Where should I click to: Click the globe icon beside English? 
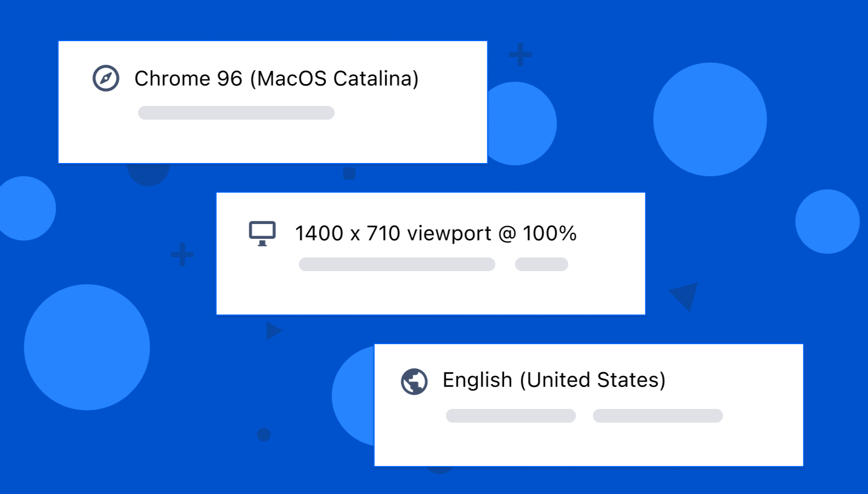(x=414, y=381)
